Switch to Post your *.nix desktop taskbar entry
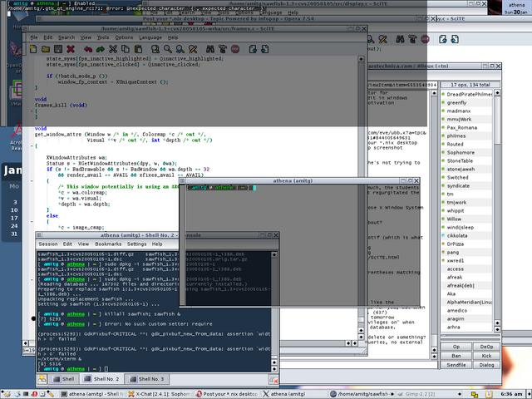This screenshot has width=532, height=399. (227, 394)
